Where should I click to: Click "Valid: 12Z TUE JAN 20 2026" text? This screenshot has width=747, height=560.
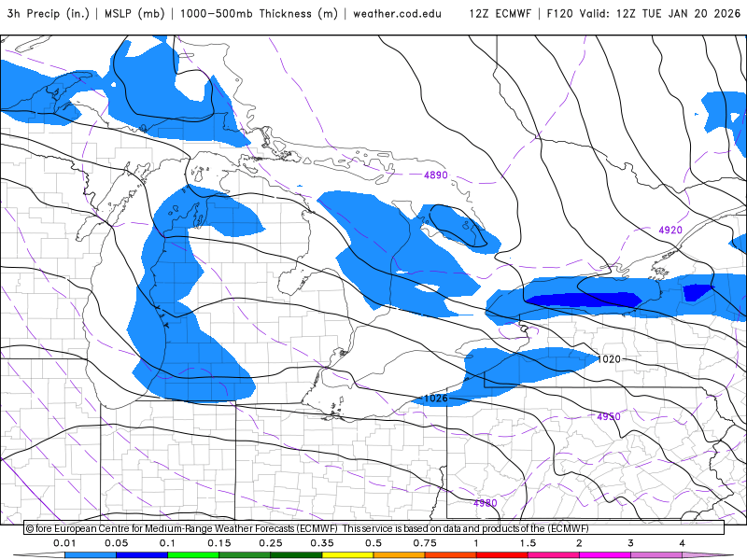pos(660,14)
